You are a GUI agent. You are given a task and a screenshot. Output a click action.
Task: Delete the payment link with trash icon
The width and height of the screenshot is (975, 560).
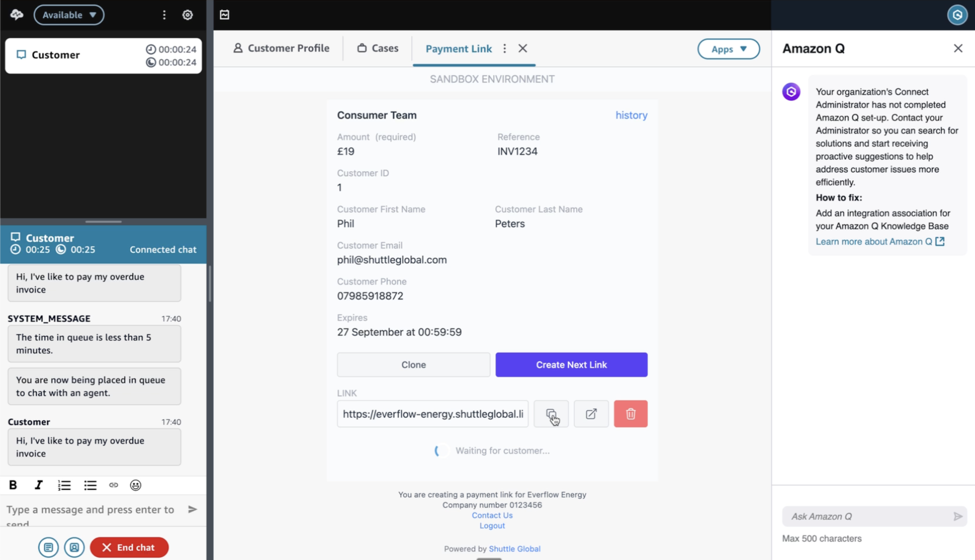tap(630, 414)
